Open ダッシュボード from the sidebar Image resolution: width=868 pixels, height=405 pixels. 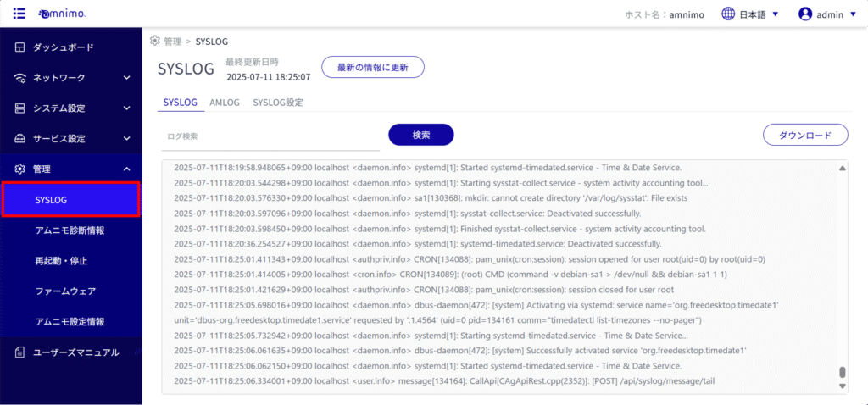63,47
